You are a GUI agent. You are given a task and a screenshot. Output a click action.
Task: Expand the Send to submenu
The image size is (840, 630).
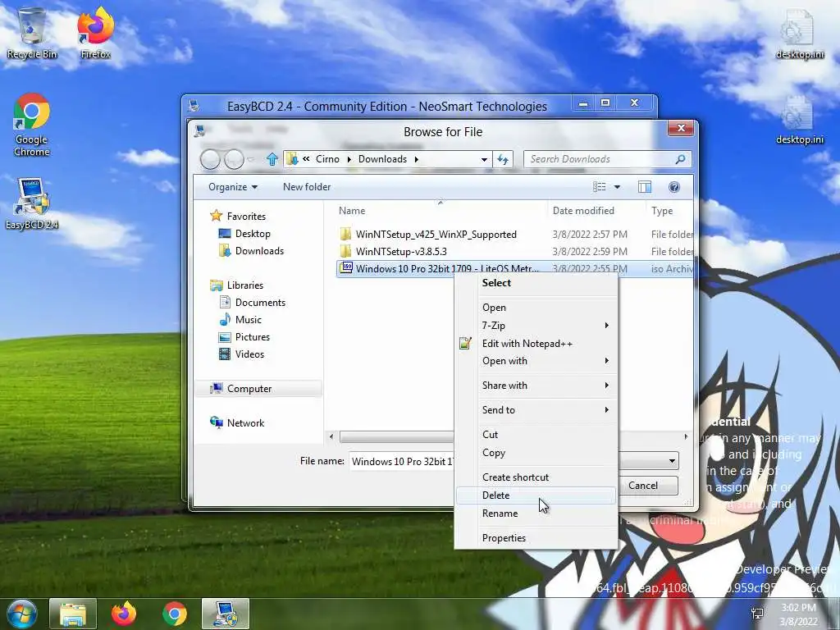pos(606,410)
